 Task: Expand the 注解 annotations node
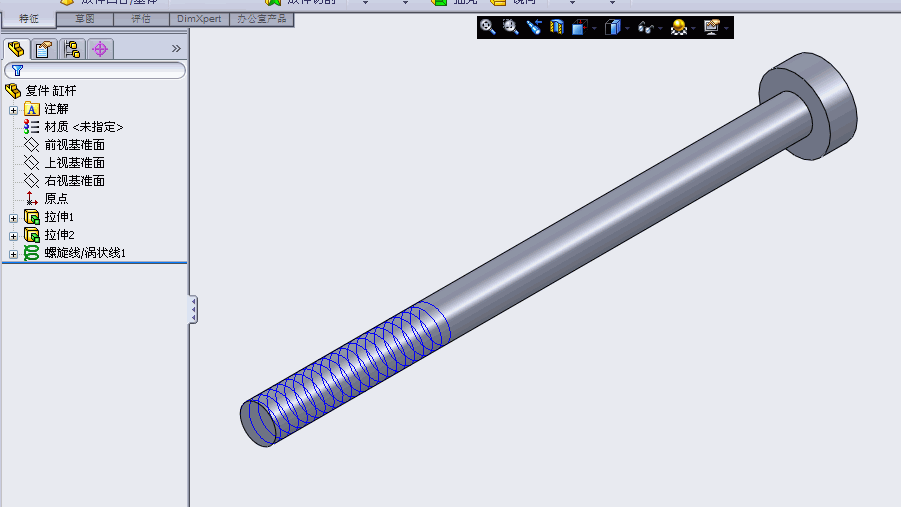coord(13,110)
